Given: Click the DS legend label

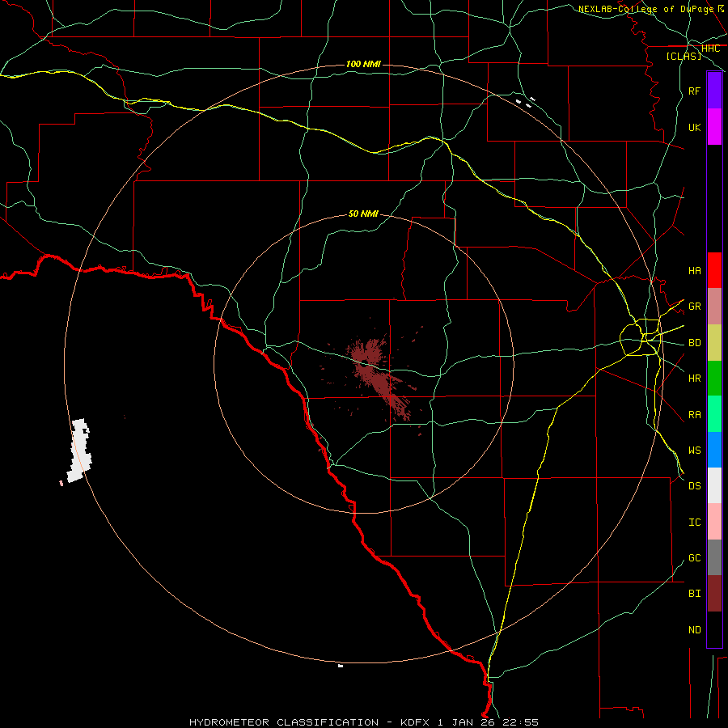Looking at the screenshot, I should click(694, 485).
